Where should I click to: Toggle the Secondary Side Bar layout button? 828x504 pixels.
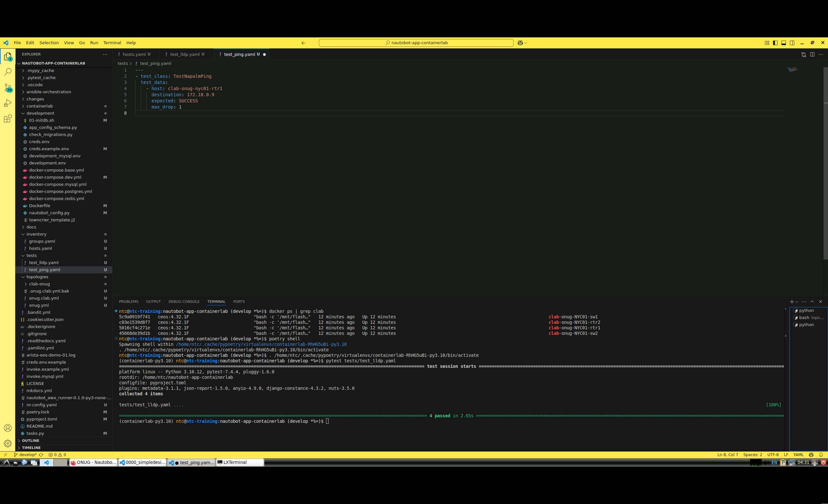coord(792,43)
